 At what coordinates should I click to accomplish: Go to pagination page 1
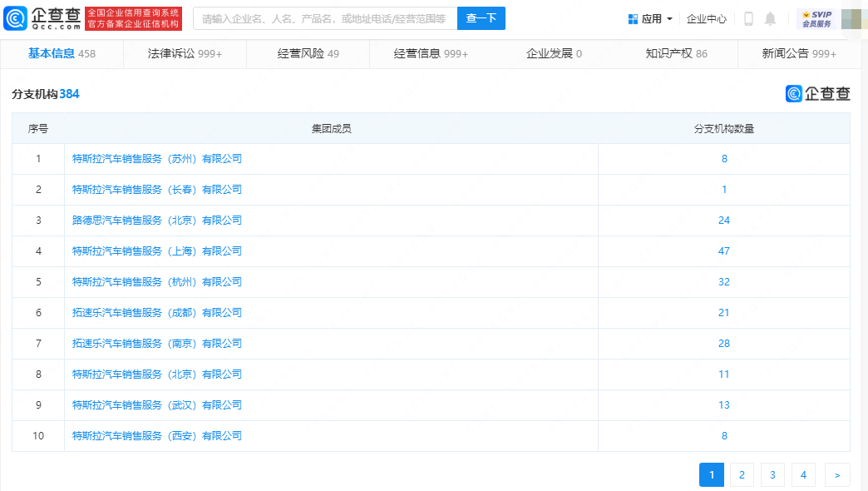click(x=712, y=475)
